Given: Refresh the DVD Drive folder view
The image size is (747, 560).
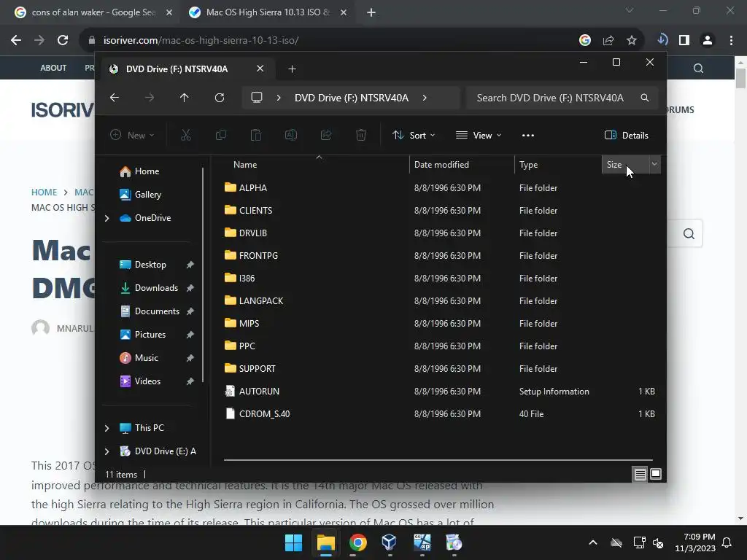Looking at the screenshot, I should point(219,98).
